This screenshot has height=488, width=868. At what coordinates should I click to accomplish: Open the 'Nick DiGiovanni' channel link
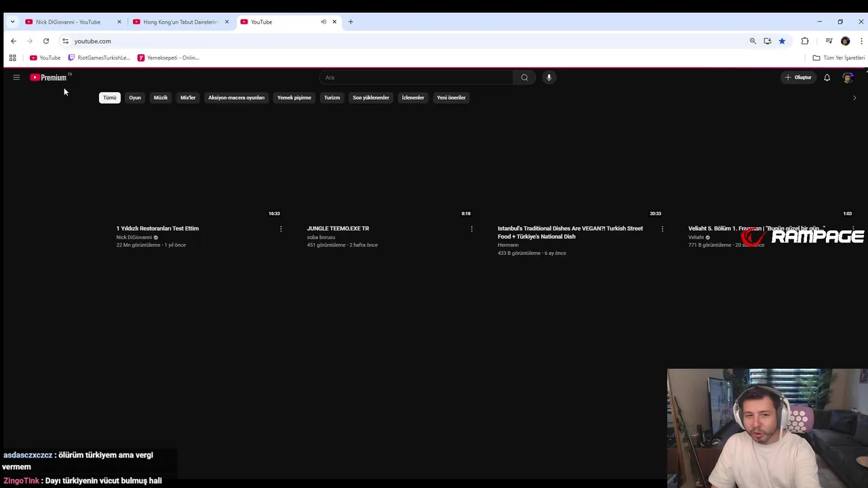point(134,237)
